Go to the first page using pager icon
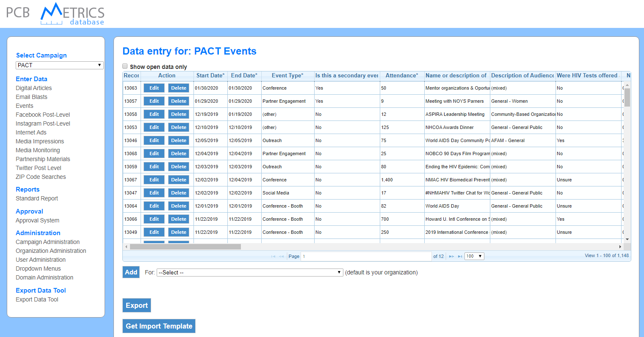This screenshot has height=337, width=644. coord(273,256)
